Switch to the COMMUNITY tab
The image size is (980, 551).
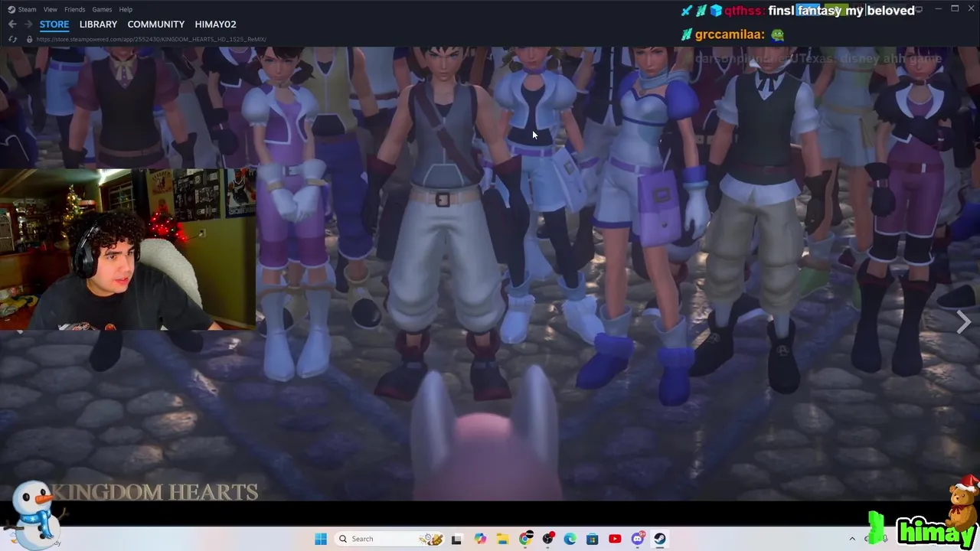click(156, 24)
